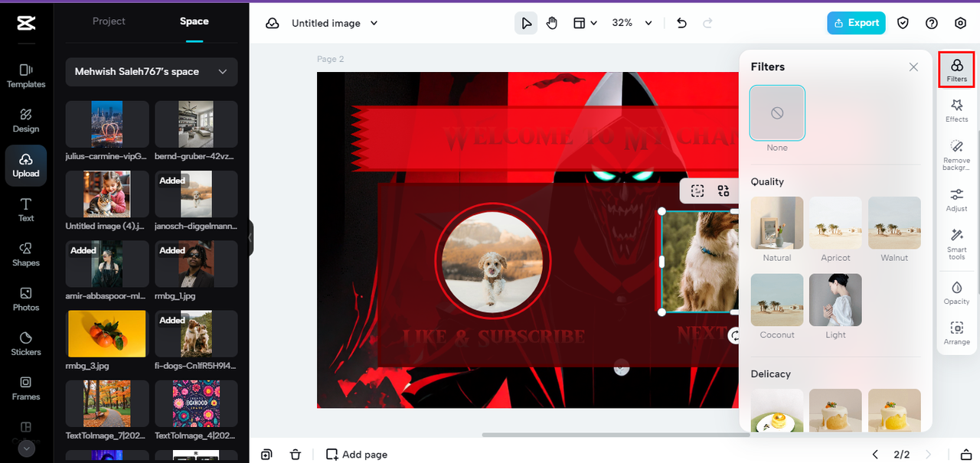Close the Filters panel
The height and width of the screenshot is (463, 980).
(x=913, y=67)
